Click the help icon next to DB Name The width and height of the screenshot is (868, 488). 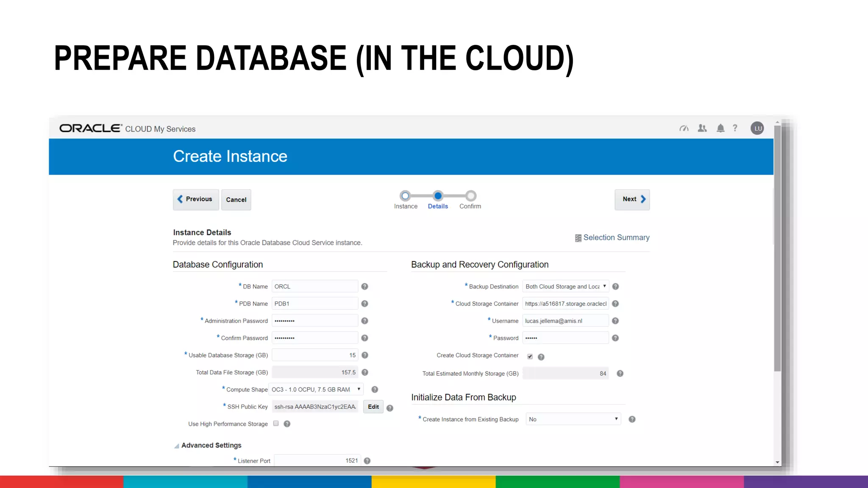tap(364, 287)
